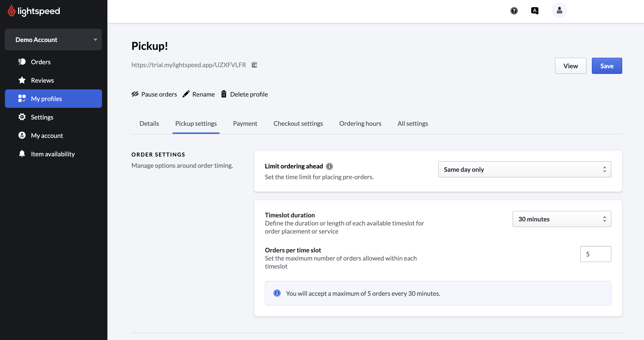Open the profile URL link
Screen dimensions: 644x340
(x=189, y=65)
